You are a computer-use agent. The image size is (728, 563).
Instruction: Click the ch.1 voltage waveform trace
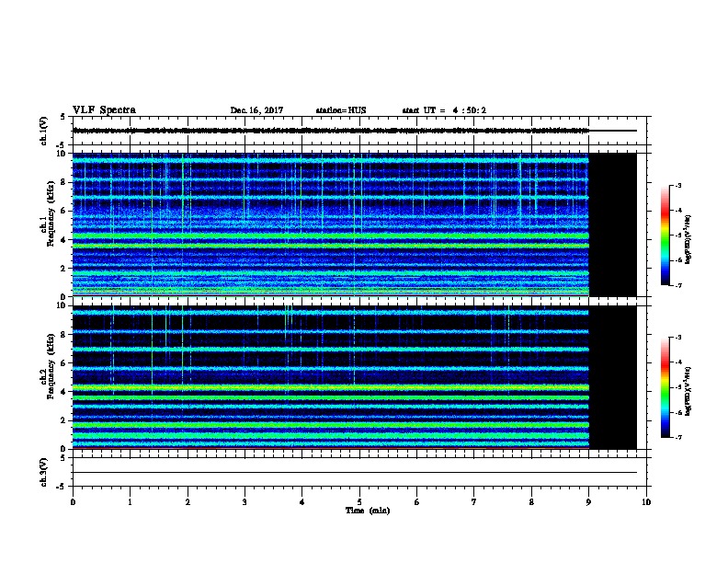pyautogui.click(x=354, y=131)
